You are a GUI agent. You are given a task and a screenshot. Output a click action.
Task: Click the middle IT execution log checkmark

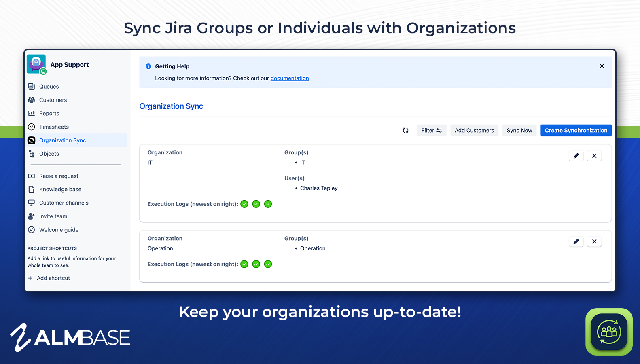pyautogui.click(x=256, y=204)
